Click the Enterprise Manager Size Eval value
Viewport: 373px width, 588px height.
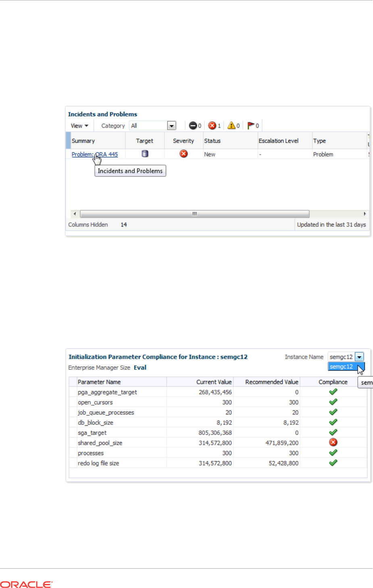click(140, 367)
